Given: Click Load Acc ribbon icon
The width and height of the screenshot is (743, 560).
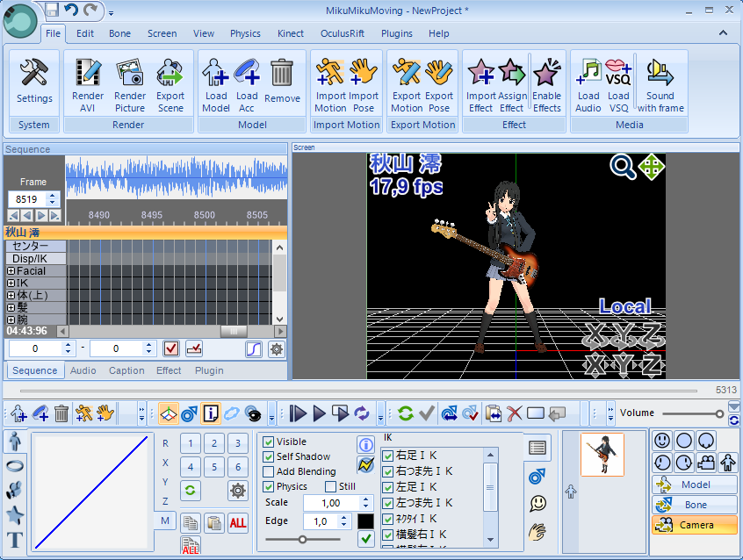Looking at the screenshot, I should click(x=247, y=72).
